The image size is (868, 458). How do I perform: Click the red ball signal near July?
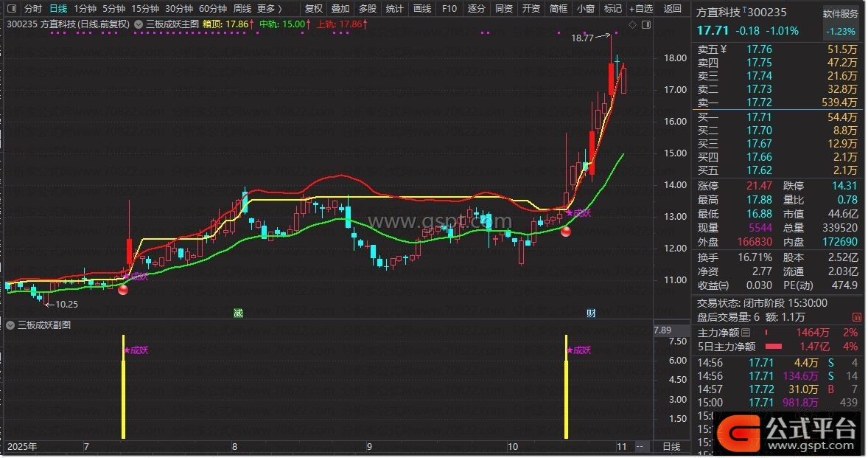[123, 289]
